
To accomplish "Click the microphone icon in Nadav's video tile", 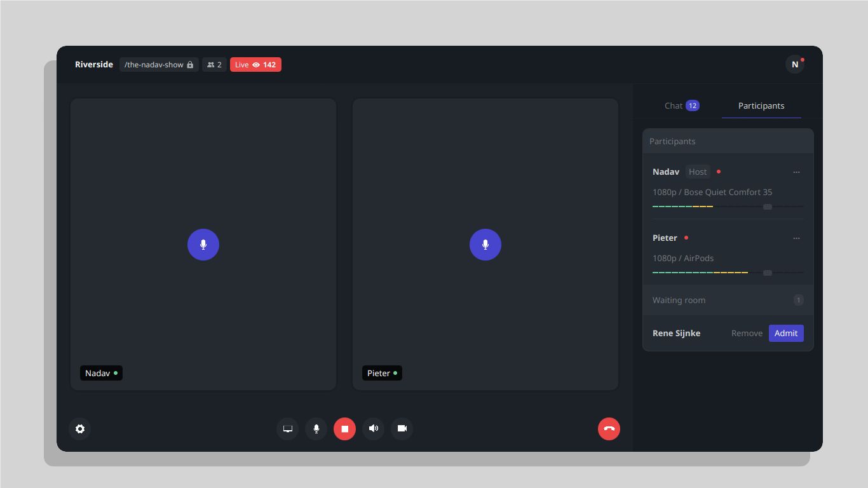I will pos(203,245).
